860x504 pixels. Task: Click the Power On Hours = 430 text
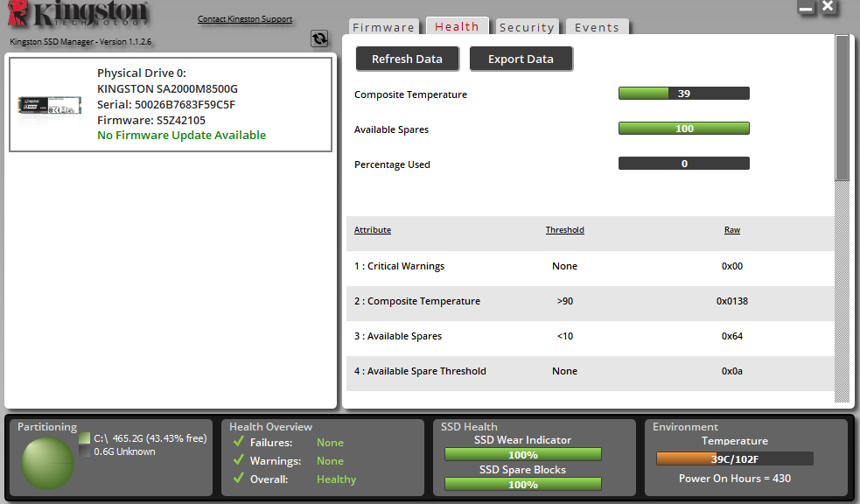[x=734, y=479]
